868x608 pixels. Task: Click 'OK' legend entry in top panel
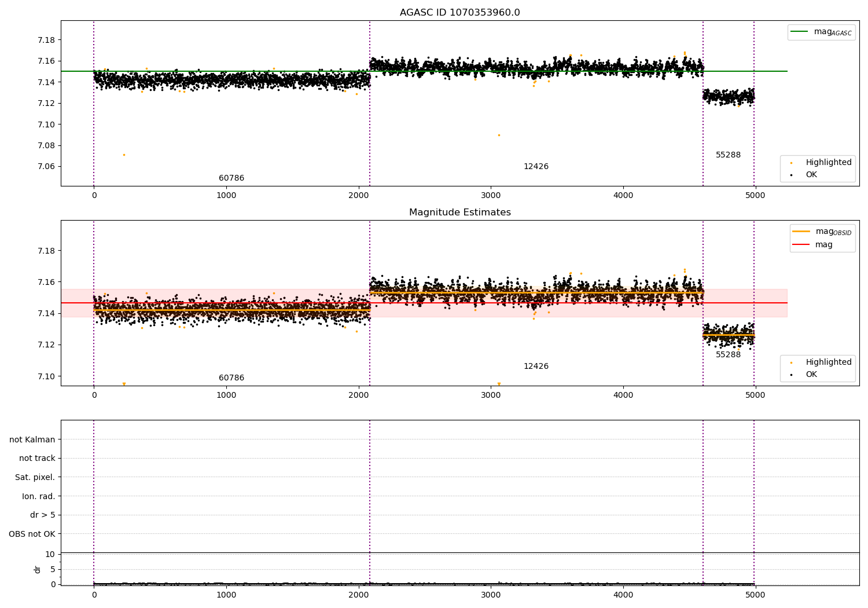pos(803,175)
